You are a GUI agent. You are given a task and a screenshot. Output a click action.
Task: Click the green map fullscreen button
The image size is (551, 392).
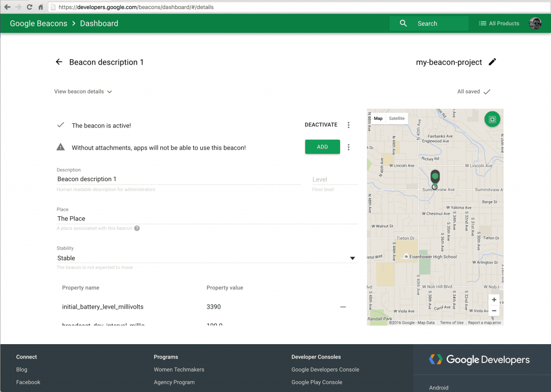tap(492, 119)
